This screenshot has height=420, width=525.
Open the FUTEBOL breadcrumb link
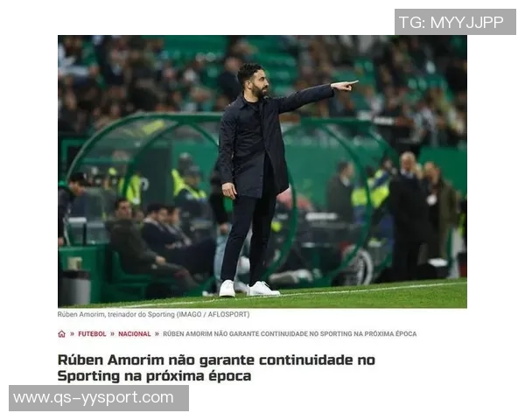(x=92, y=334)
